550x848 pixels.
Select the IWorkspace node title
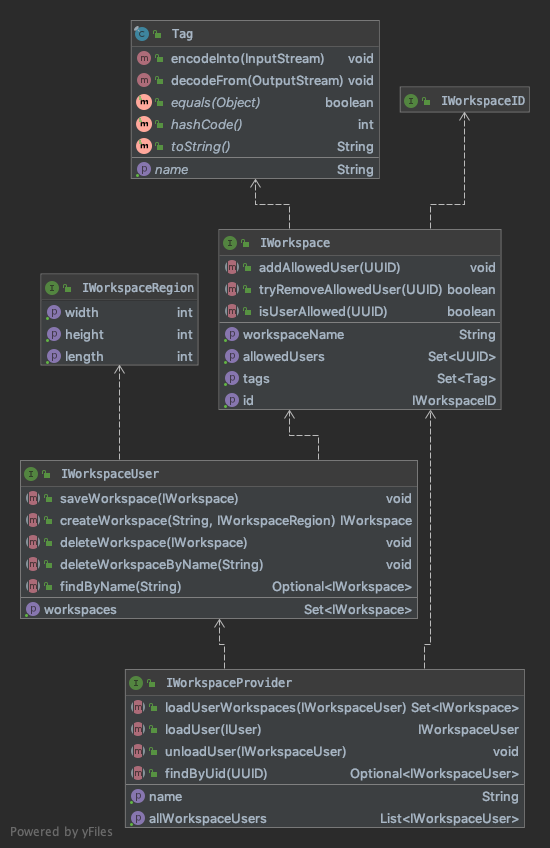point(295,243)
